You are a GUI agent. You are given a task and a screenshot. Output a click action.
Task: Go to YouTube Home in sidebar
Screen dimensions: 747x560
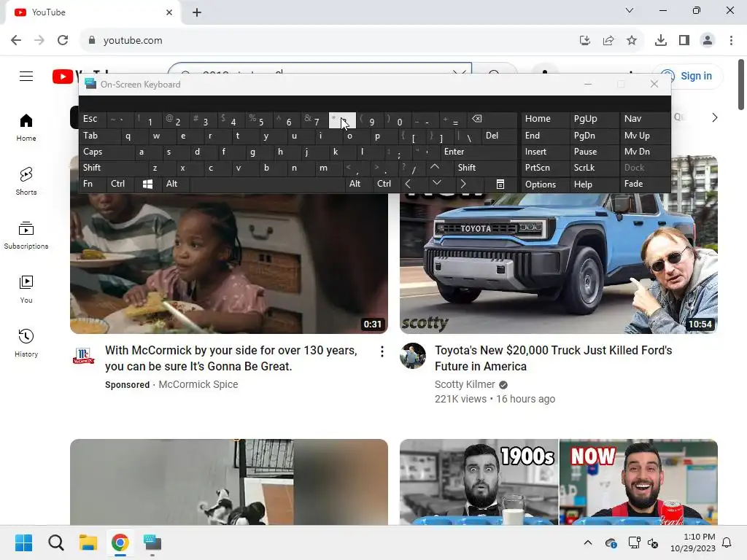point(26,128)
